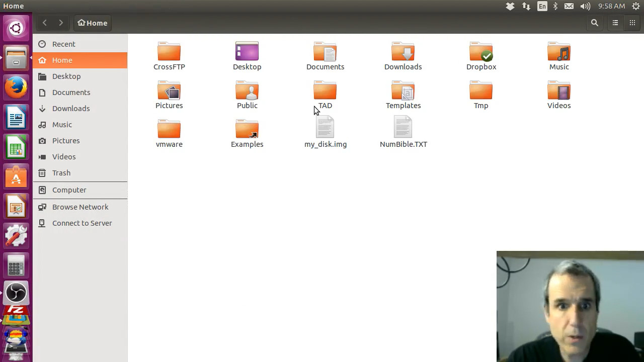Launch Firefox from the launcher
Image resolution: width=644 pixels, height=362 pixels.
tap(16, 88)
